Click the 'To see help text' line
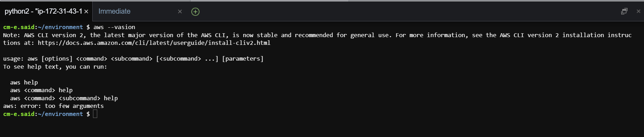The image size is (644, 137). [x=55, y=67]
